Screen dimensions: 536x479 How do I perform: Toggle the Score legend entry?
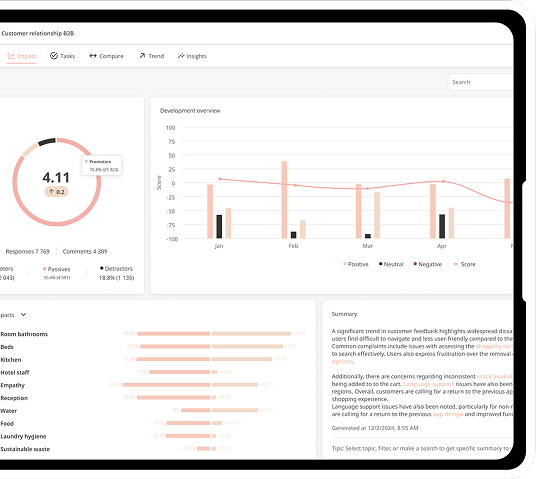pos(465,264)
